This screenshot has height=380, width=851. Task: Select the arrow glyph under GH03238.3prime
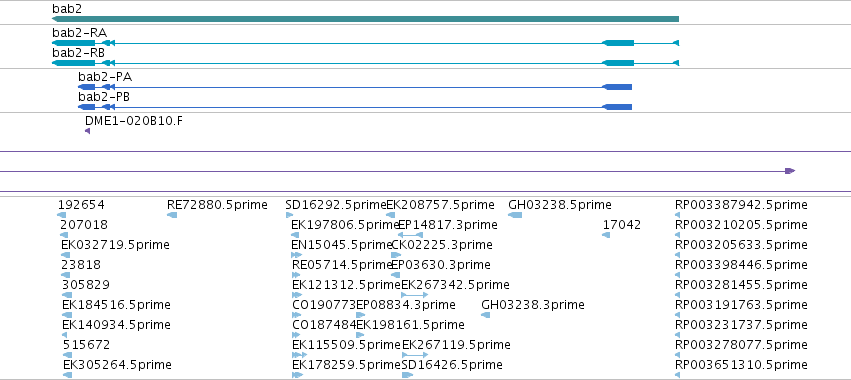click(486, 315)
